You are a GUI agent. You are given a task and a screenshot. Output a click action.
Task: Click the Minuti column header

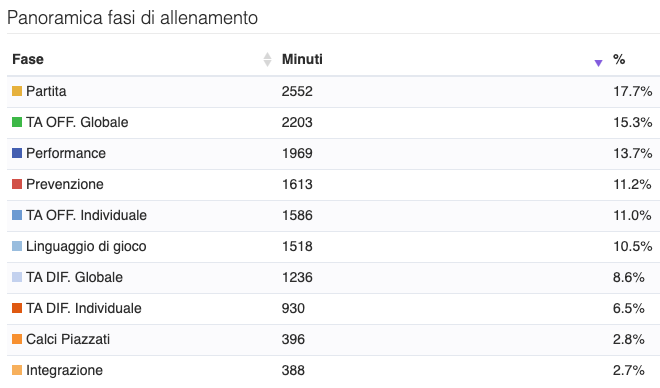pos(302,59)
